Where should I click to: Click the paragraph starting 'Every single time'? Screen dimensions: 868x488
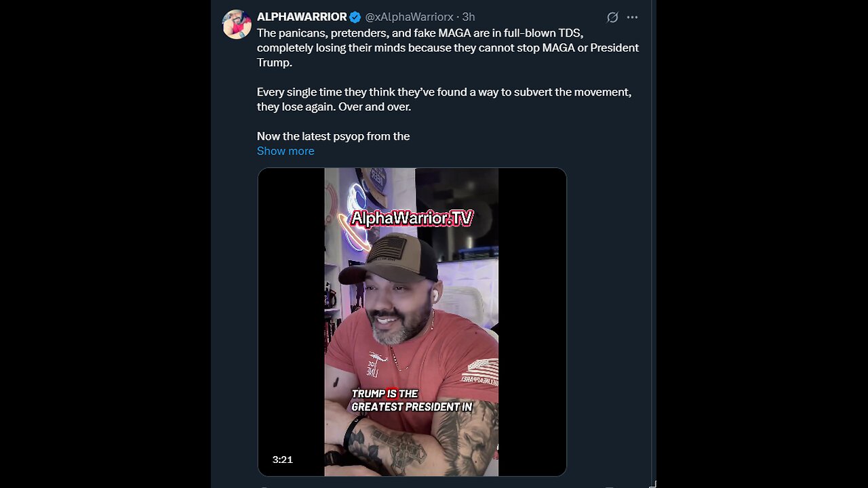pos(443,100)
